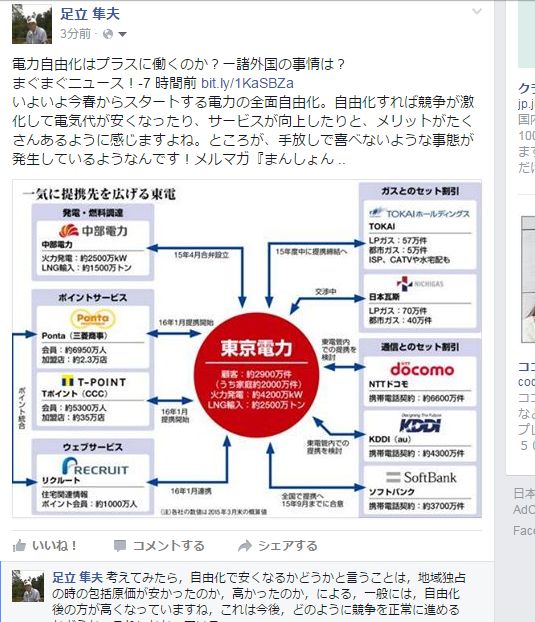Click commenter avatar in comment section
Image resolution: width=535 pixels, height=622 pixels.
pyautogui.click(x=28, y=586)
